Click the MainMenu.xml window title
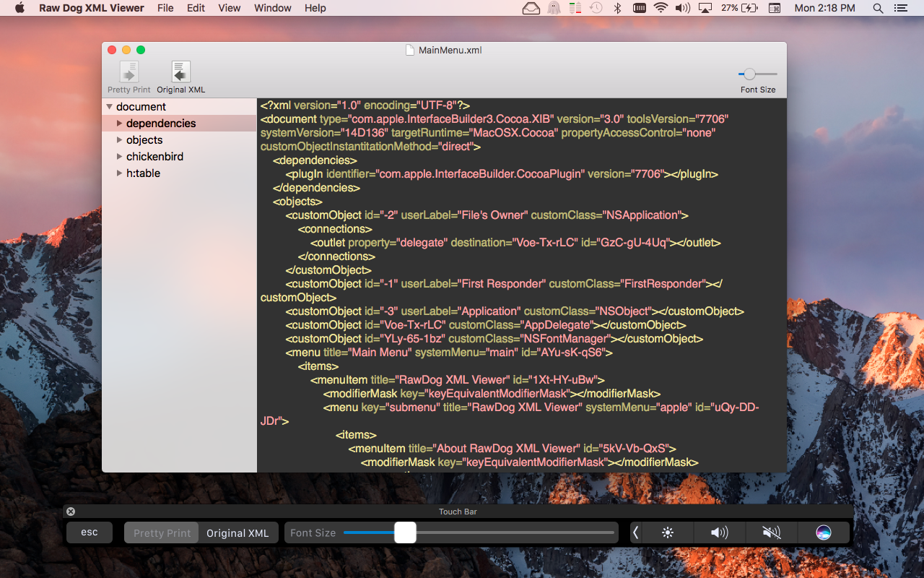This screenshot has width=924, height=578. (450, 50)
